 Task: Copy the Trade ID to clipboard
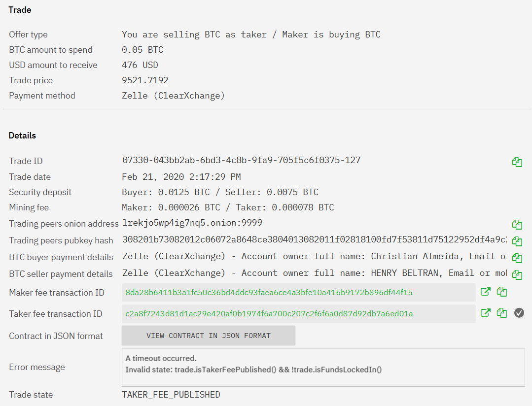[517, 162]
